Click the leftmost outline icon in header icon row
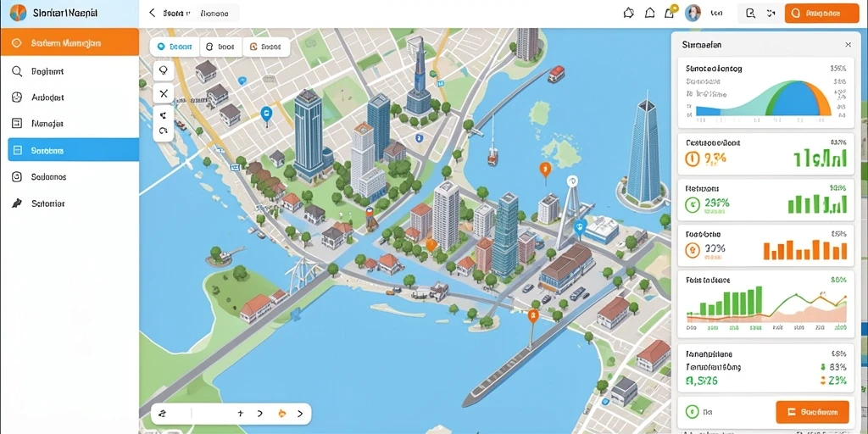Screen dimensions: 868x434 pos(628,13)
